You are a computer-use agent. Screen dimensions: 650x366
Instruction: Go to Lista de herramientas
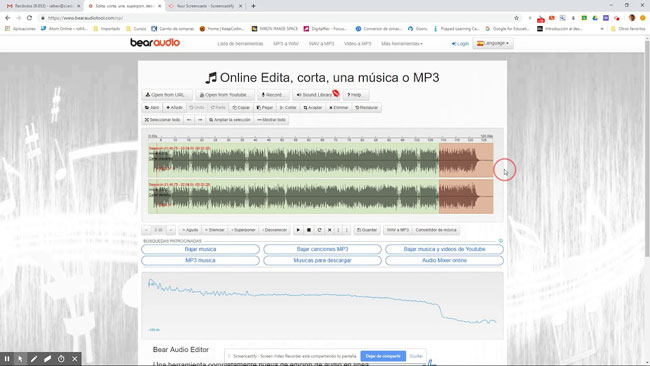pos(240,44)
